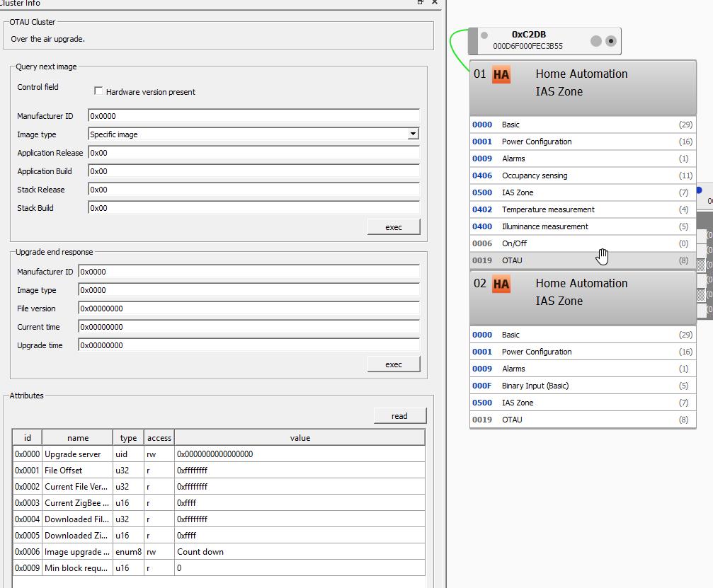Select the File Offset attribute row
This screenshot has width=713, height=588.
219,471
